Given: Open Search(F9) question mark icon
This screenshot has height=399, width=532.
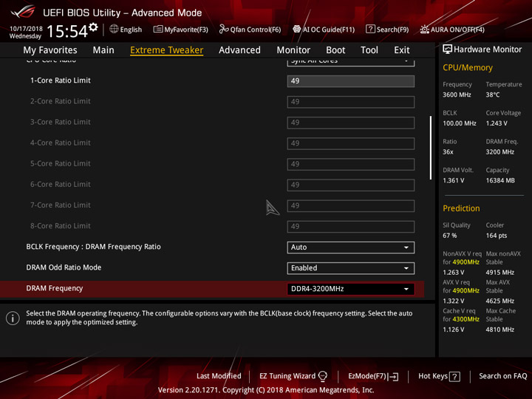Looking at the screenshot, I should coord(370,29).
